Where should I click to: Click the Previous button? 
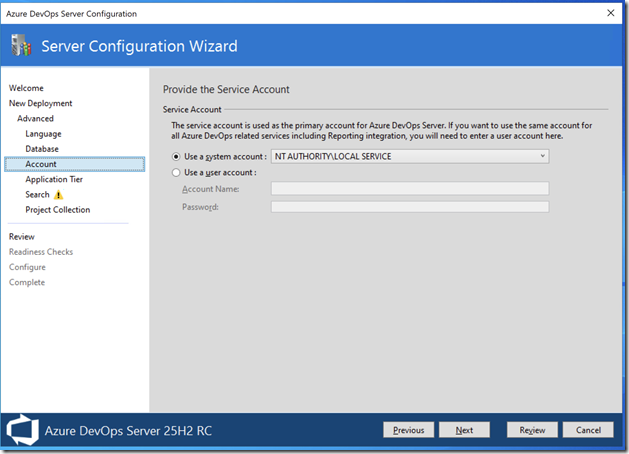(x=408, y=430)
